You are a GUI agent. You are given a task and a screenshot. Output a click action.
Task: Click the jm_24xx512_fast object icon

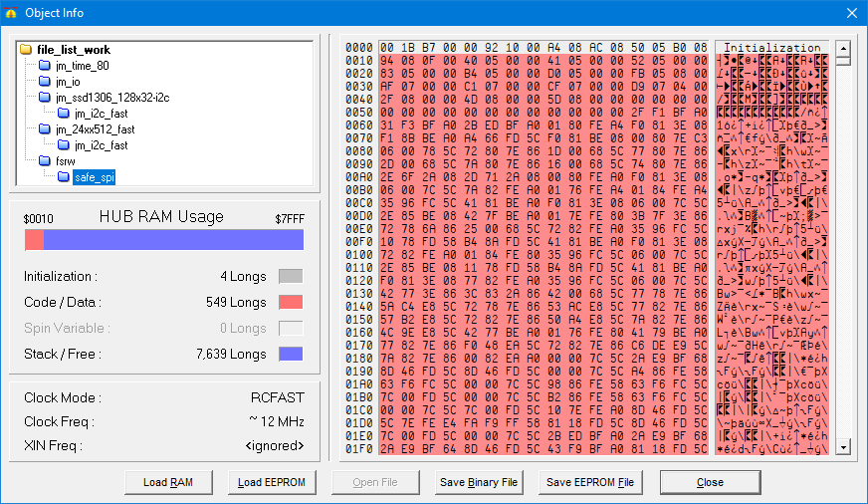pyautogui.click(x=45, y=129)
